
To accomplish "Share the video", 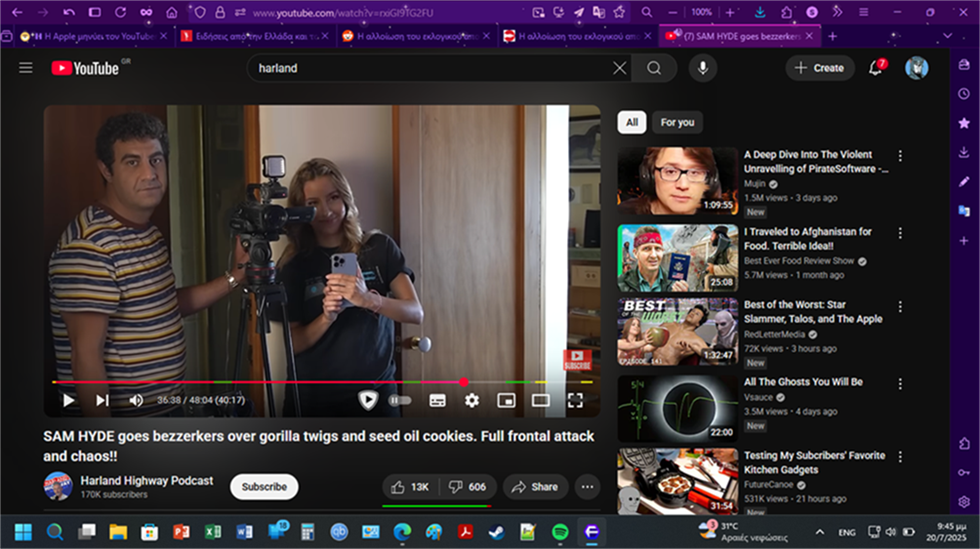I will coord(535,486).
